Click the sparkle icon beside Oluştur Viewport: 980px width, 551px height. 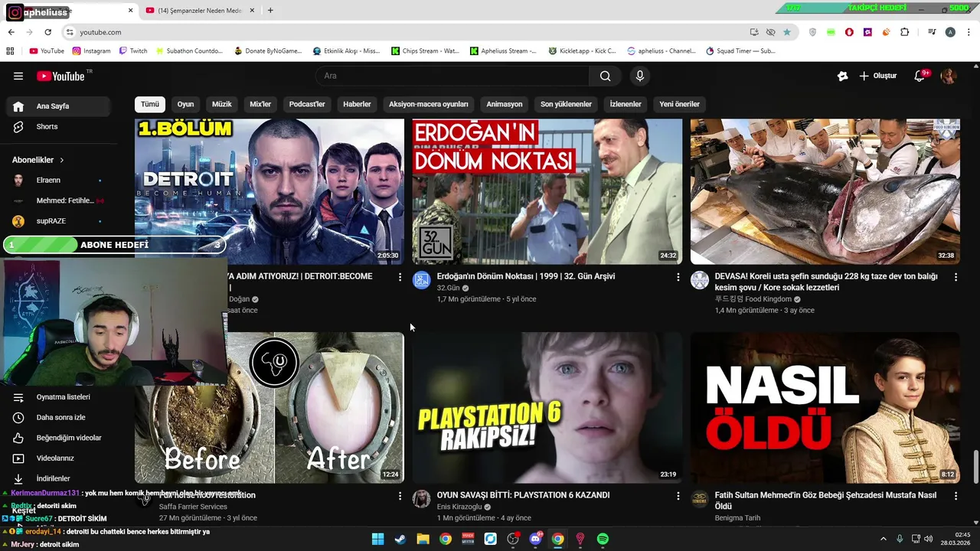842,76
